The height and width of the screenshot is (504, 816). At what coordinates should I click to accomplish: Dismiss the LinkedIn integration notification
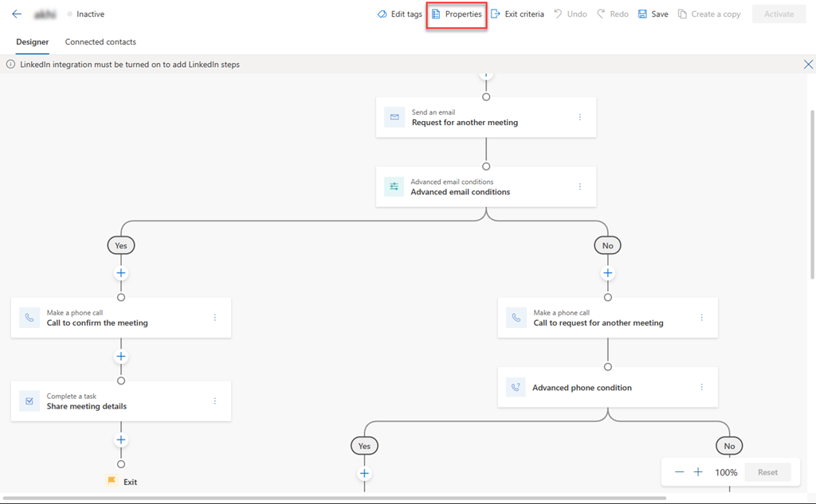pyautogui.click(x=808, y=64)
